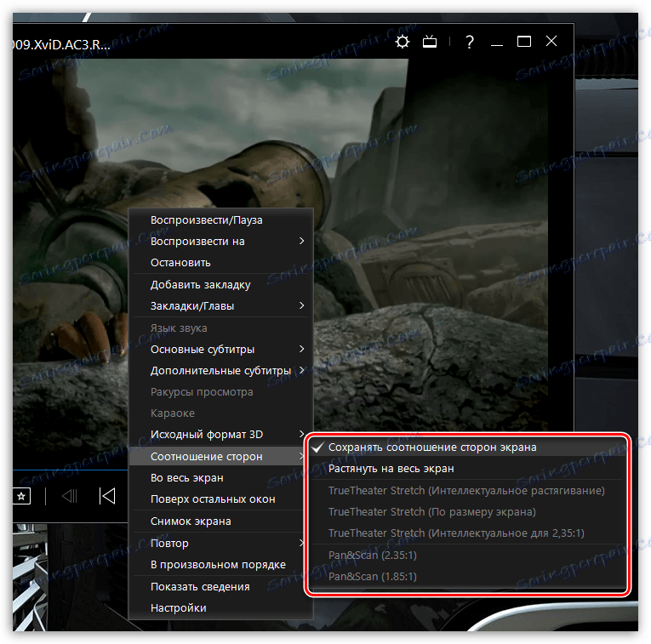Minimize the player window
This screenshot has width=651, height=644.
(497, 44)
